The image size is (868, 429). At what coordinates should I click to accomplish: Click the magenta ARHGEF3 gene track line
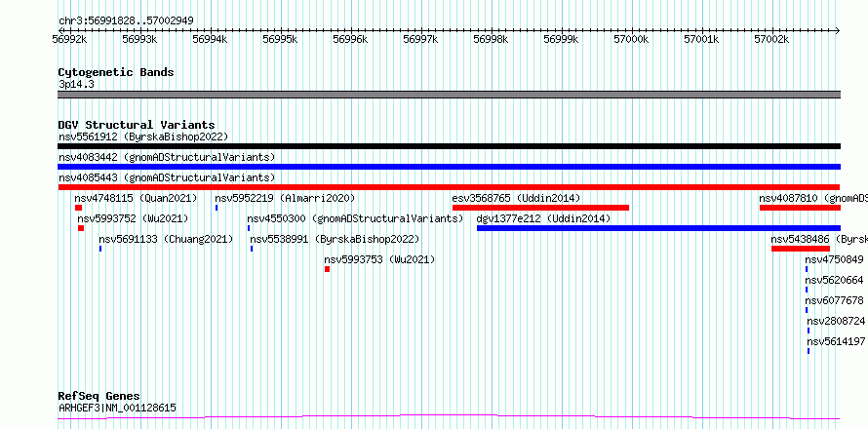tap(449, 417)
